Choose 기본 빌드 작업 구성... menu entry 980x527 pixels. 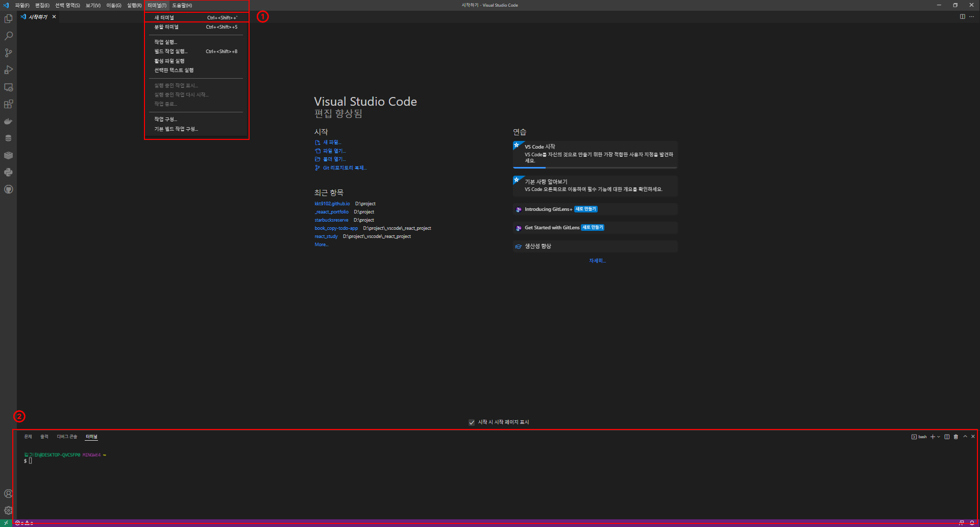[196, 129]
